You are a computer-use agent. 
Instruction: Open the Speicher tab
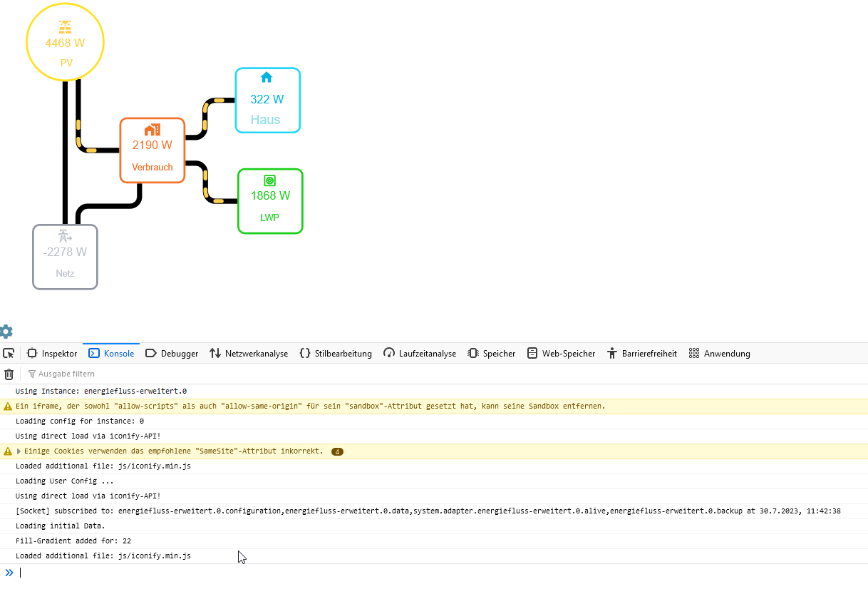(x=492, y=353)
